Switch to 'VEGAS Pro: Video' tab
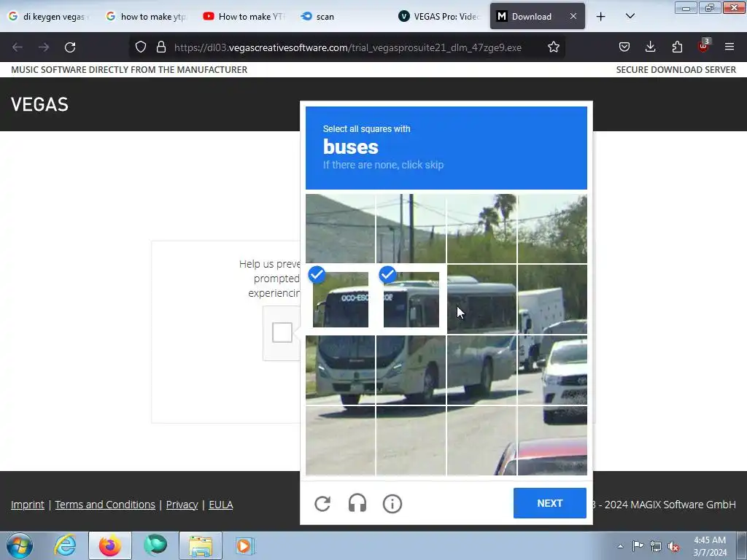Screen dimensions: 747x560 pos(438,16)
